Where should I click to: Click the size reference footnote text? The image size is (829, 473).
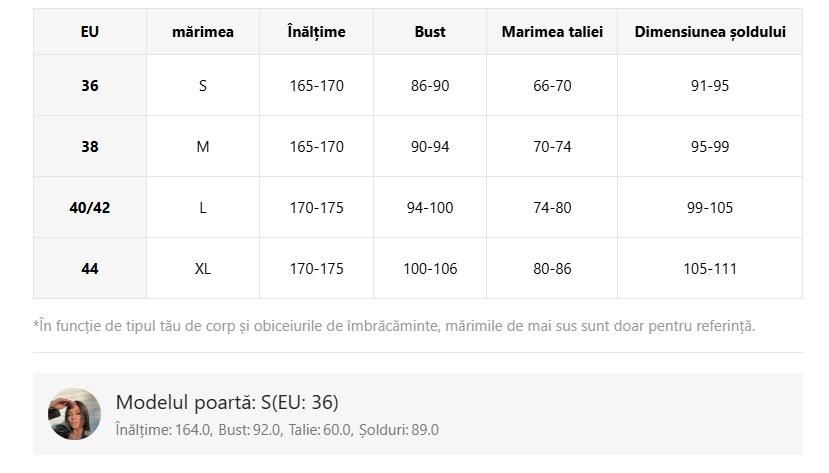coord(394,326)
